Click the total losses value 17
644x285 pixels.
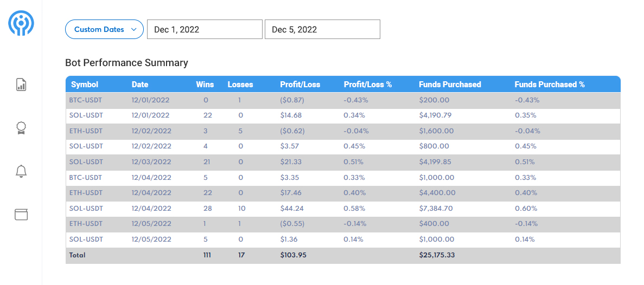pos(241,255)
